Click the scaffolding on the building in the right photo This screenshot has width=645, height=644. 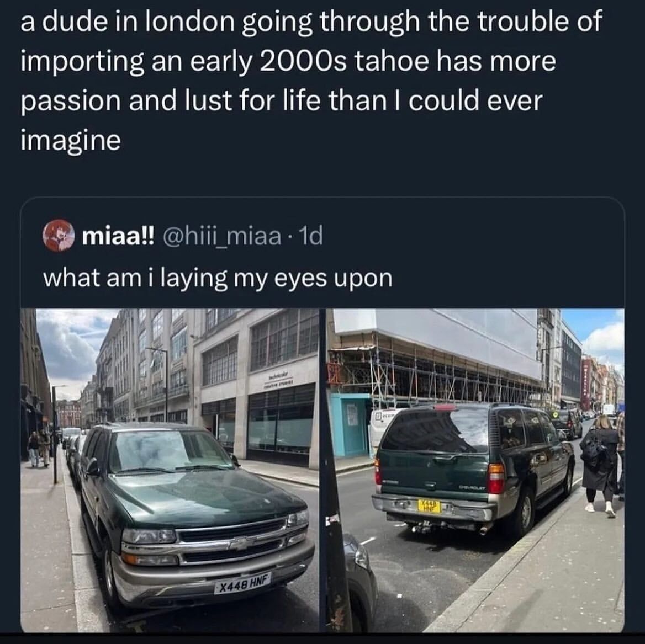pos(436,375)
